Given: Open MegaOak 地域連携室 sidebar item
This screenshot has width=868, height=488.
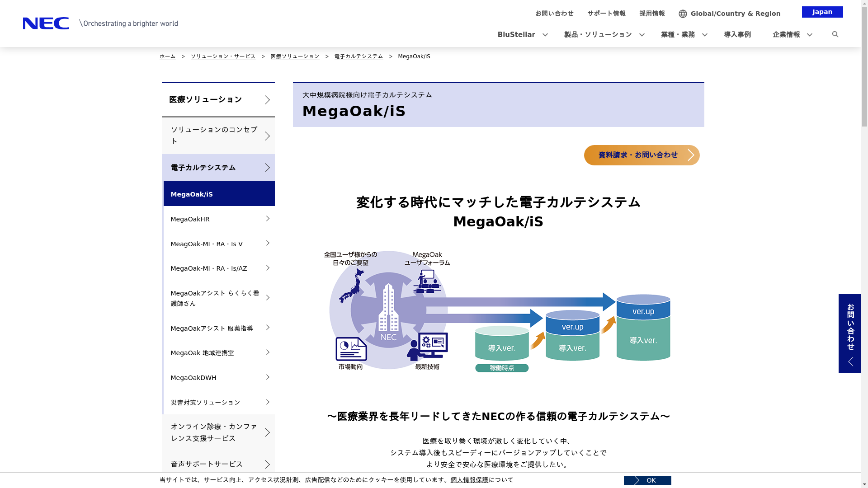Looking at the screenshot, I should tap(219, 352).
